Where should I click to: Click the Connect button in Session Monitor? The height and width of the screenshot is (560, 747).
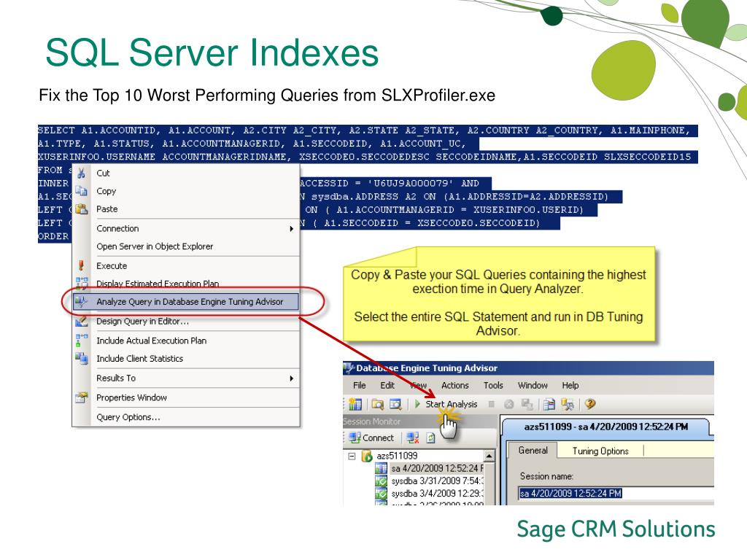pyautogui.click(x=371, y=437)
